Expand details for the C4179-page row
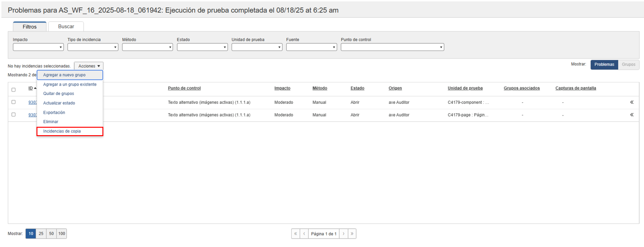Viewport: 644px width, 247px height. click(631, 115)
